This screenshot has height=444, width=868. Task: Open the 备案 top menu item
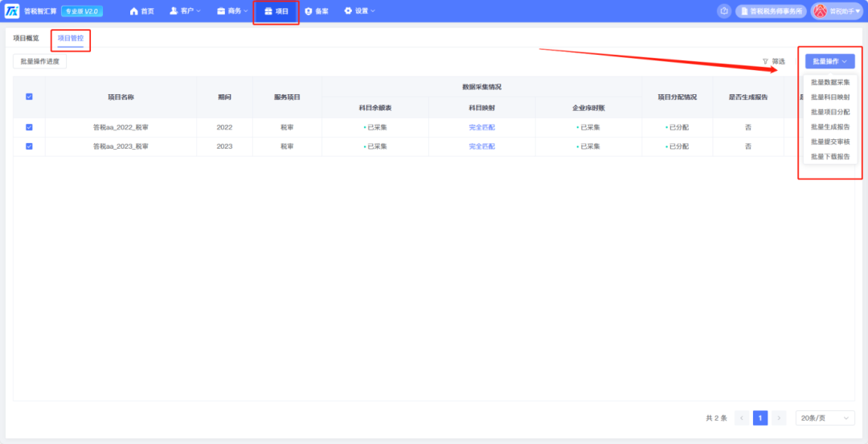pos(317,11)
